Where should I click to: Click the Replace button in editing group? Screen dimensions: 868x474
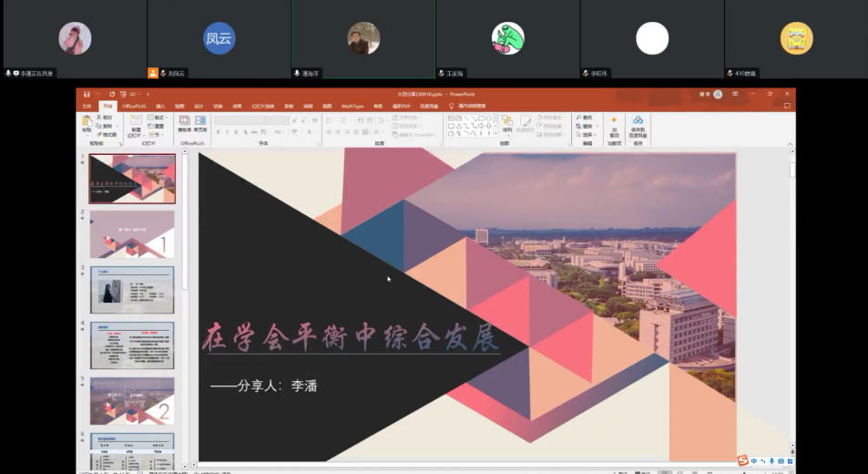pos(585,126)
